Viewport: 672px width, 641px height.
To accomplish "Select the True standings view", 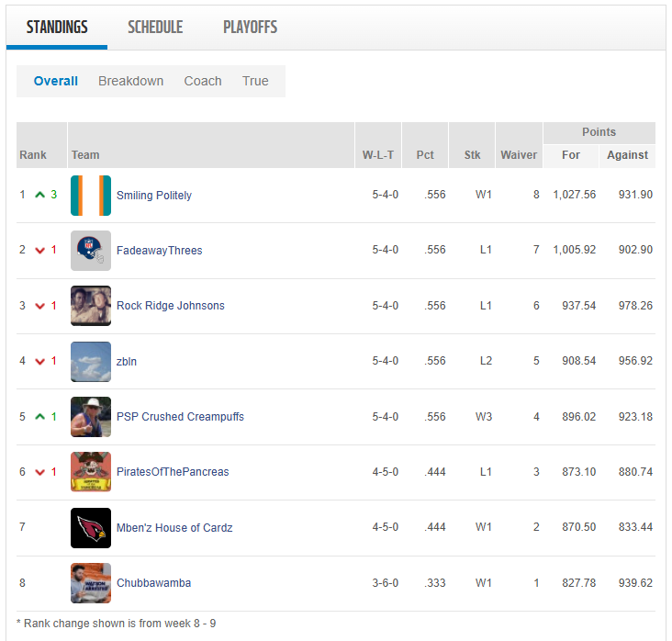I will point(255,81).
